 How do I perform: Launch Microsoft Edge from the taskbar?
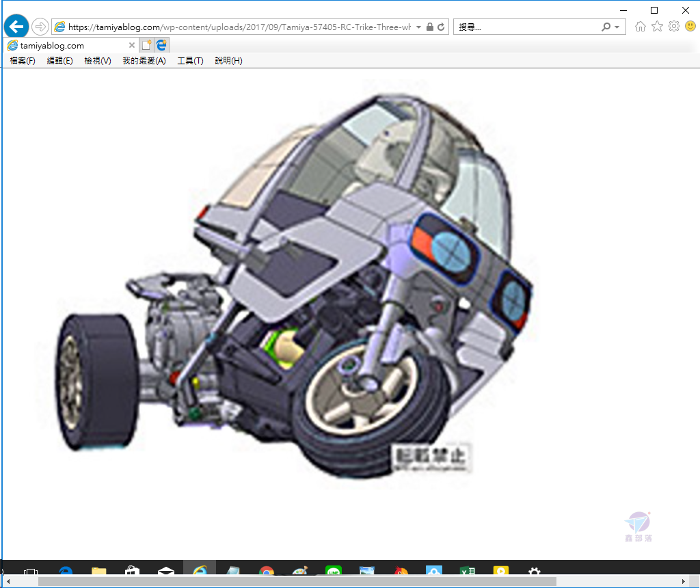66,571
